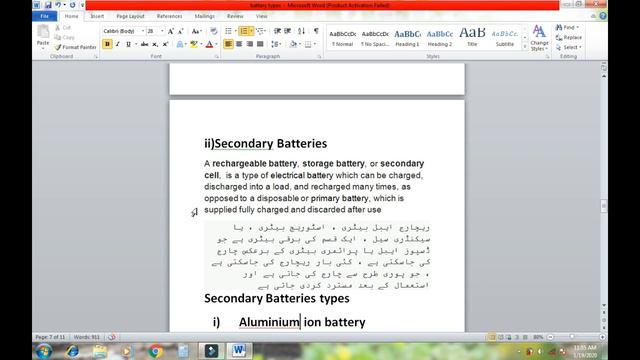Image resolution: width=640 pixels, height=360 pixels.
Task: Click the Numbering list icon
Action: pyautogui.click(x=244, y=31)
